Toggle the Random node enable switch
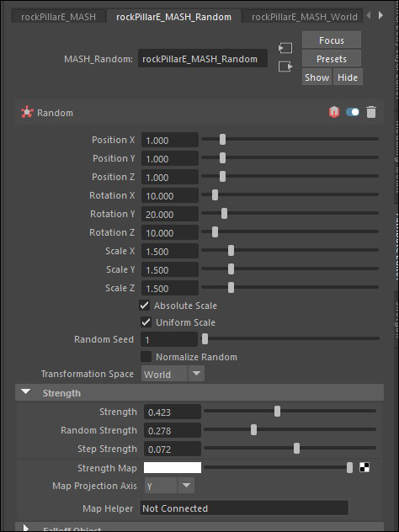The image size is (399, 532). (353, 112)
